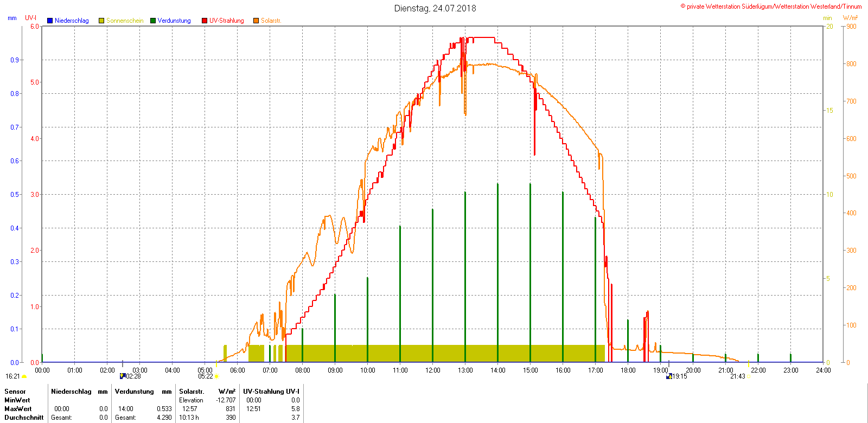
Task: Click the UV-Strahlung UV-I table header
Action: (x=271, y=392)
